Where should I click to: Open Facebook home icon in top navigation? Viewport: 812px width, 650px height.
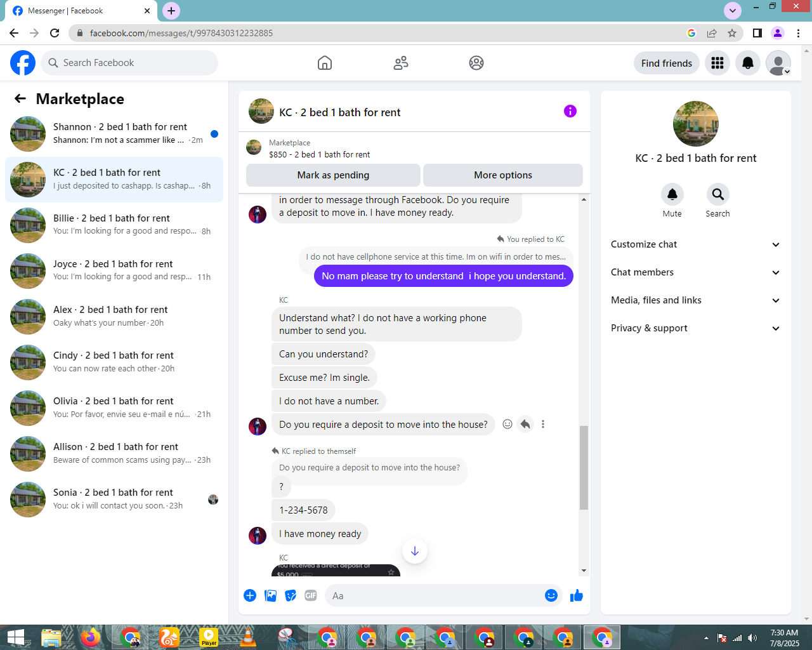(325, 63)
